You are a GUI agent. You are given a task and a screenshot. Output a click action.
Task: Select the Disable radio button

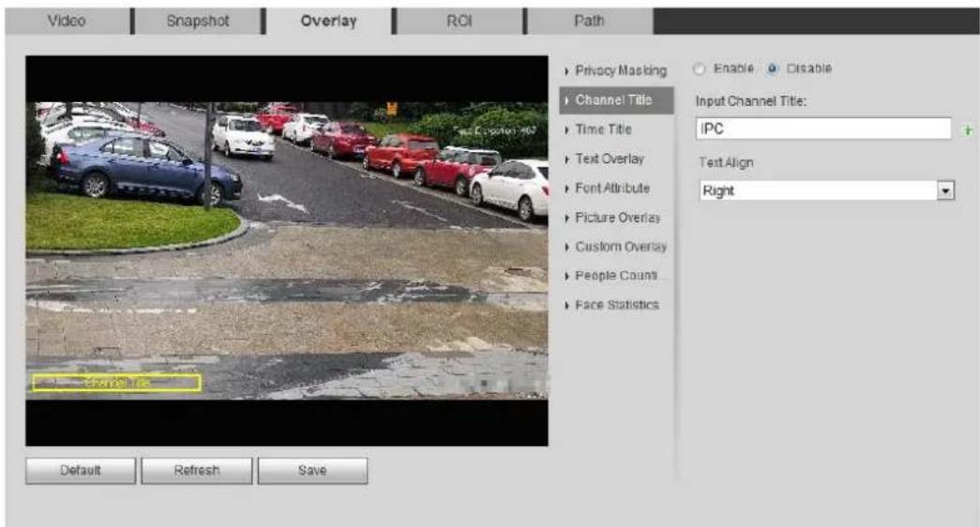point(773,68)
